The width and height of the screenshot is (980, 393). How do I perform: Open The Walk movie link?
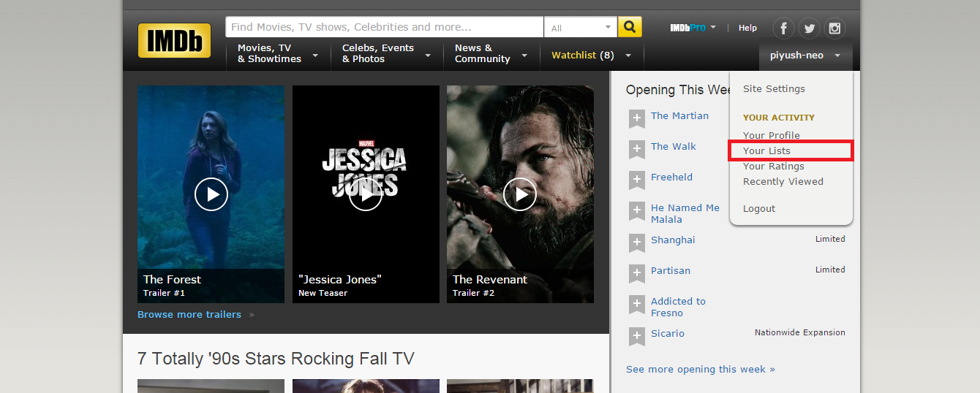click(674, 147)
